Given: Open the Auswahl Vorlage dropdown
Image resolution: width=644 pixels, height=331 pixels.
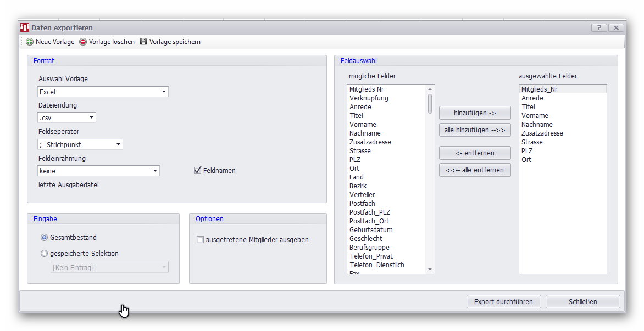Looking at the screenshot, I should coord(164,92).
